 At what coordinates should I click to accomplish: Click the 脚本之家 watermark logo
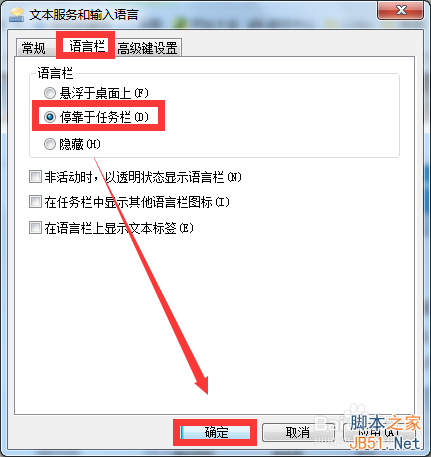tap(385, 423)
